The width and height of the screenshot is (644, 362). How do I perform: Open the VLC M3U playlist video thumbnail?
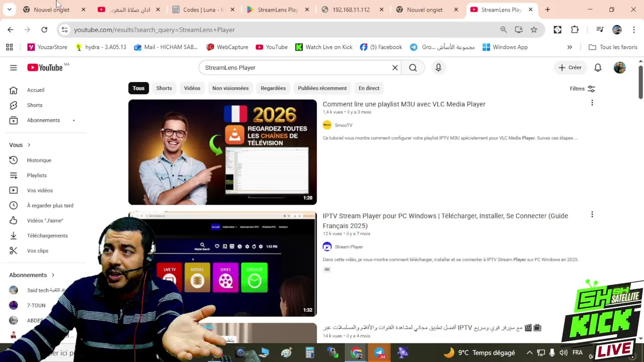(222, 152)
